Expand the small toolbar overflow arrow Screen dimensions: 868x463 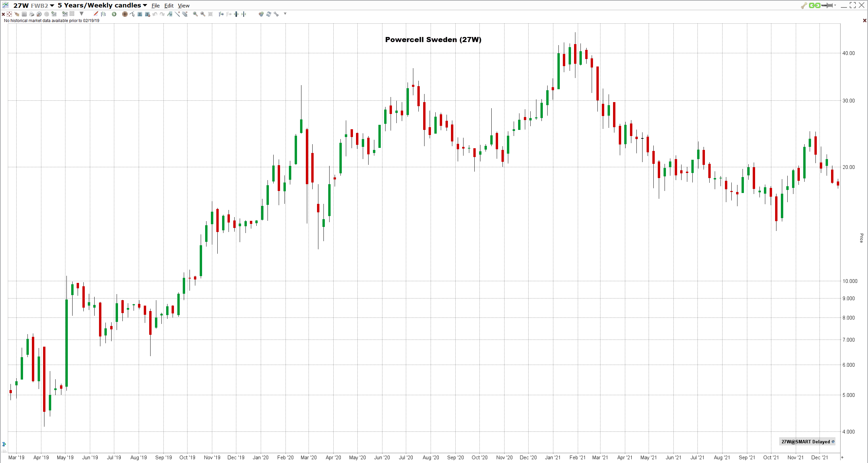(285, 14)
